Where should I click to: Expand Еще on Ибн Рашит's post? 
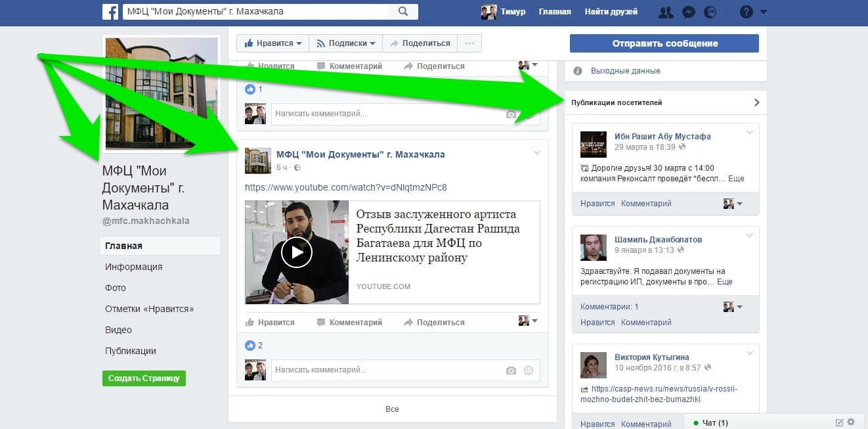point(736,179)
